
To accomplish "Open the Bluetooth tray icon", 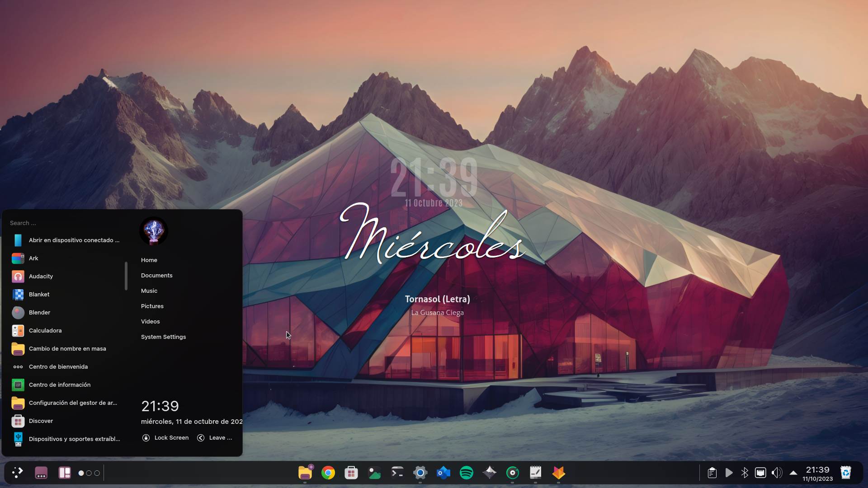I will pyautogui.click(x=745, y=473).
